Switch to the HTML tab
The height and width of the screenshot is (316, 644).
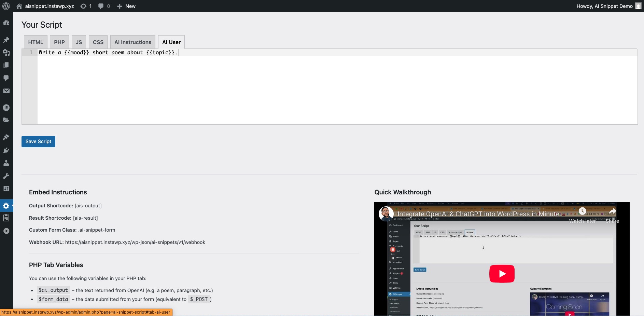pyautogui.click(x=36, y=42)
